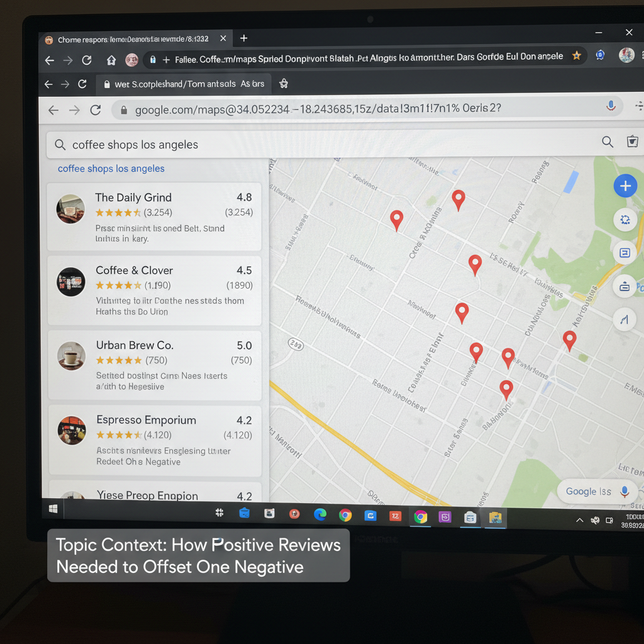Click the blue coffee shops los angeles link
The height and width of the screenshot is (644, 644).
[x=111, y=169]
